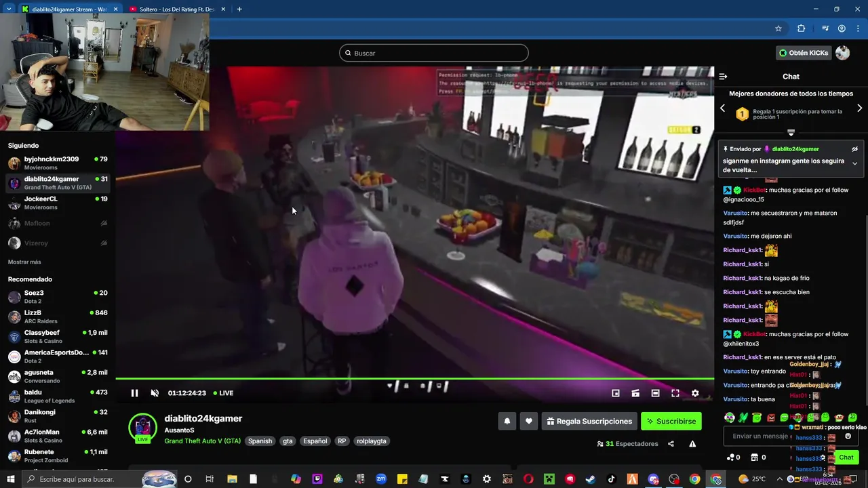Open recommended agusneta channel
The image size is (868, 488).
(x=58, y=376)
